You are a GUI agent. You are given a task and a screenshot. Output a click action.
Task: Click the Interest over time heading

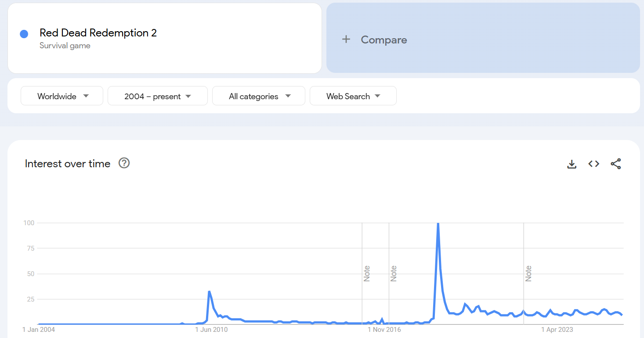pyautogui.click(x=68, y=164)
